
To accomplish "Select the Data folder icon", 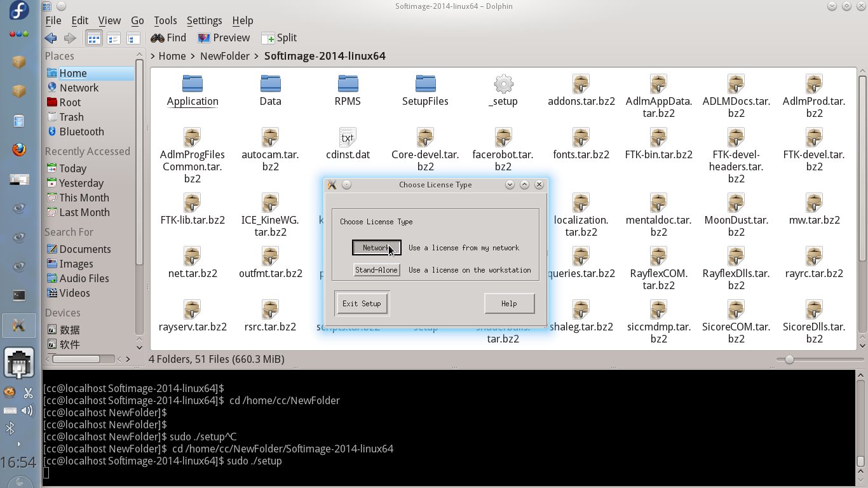I will [x=270, y=83].
